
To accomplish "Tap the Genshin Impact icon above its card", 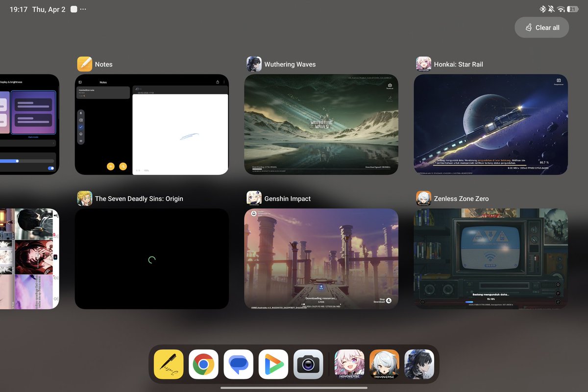I will click(x=254, y=198).
